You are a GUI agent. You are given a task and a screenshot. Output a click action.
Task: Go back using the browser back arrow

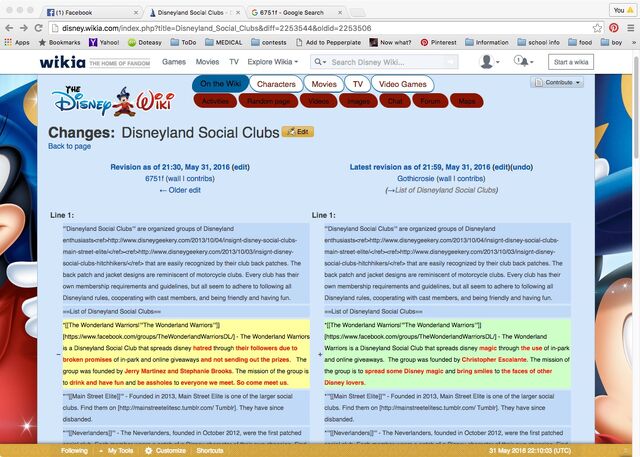click(9, 28)
